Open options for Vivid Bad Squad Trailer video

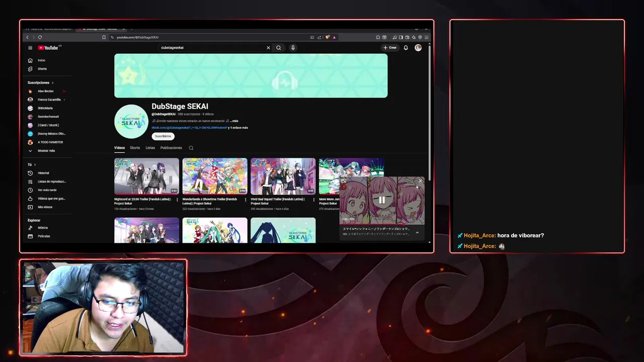313,200
